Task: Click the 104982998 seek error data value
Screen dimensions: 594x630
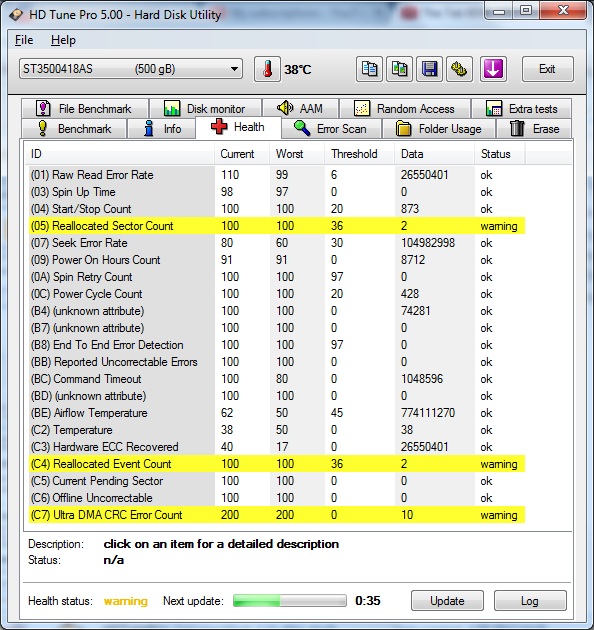Action: click(x=428, y=243)
